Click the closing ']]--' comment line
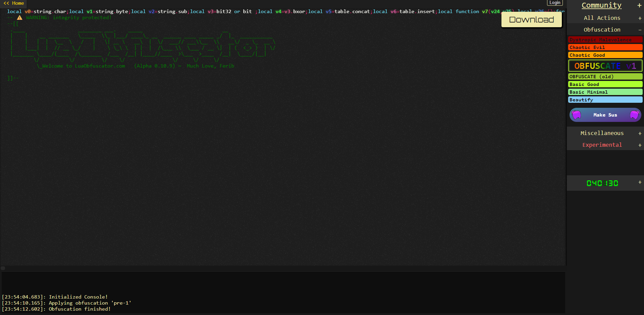The height and width of the screenshot is (315, 644). pos(13,78)
